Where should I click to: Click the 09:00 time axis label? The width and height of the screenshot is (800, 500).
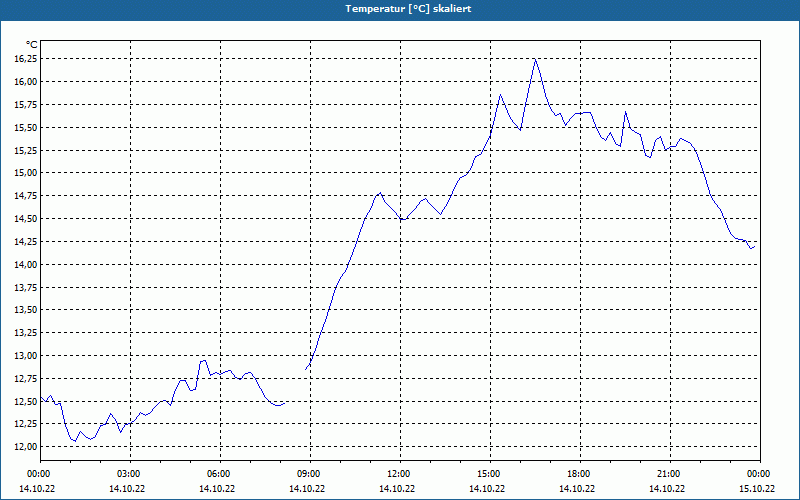point(310,474)
